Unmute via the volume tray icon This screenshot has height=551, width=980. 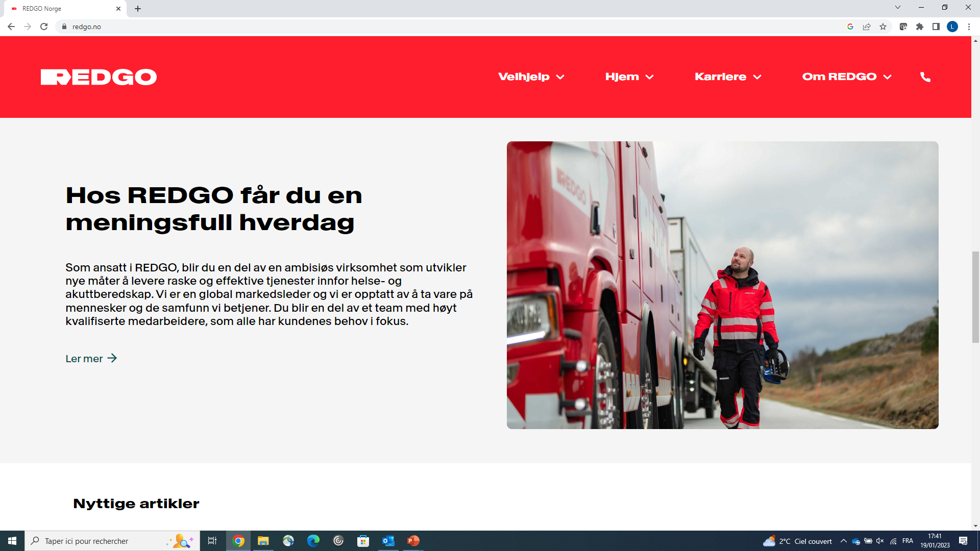(x=880, y=541)
